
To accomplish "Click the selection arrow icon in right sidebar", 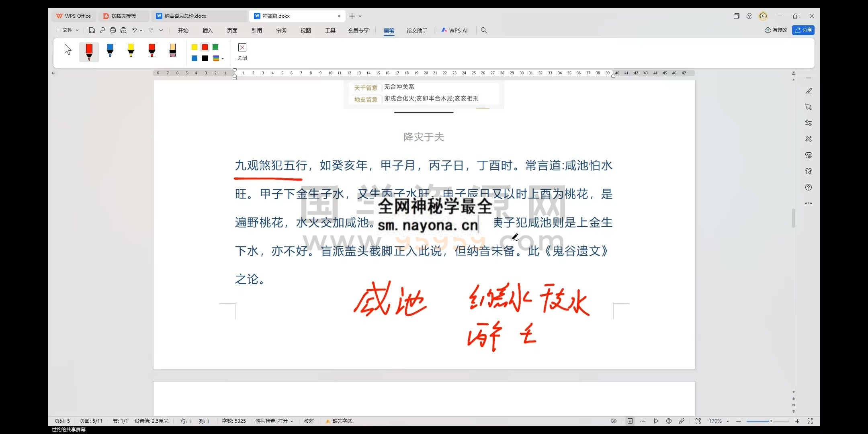I will (x=809, y=107).
